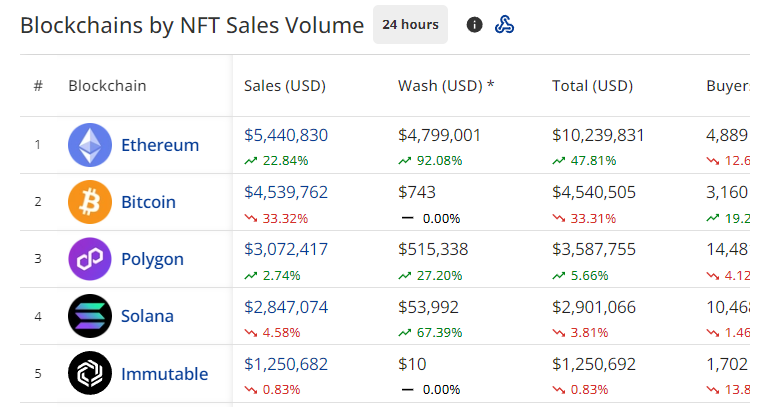Open the Solana blockchain link

pyautogui.click(x=147, y=316)
